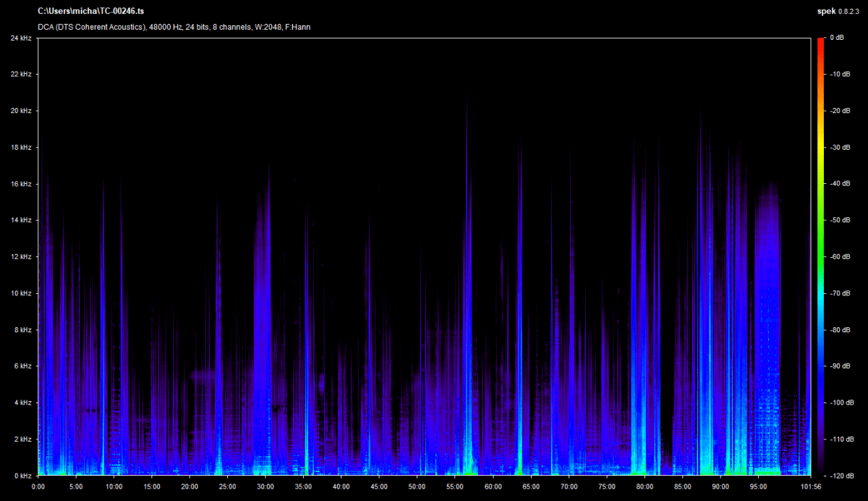Click the 55:00 time axis label

point(455,487)
